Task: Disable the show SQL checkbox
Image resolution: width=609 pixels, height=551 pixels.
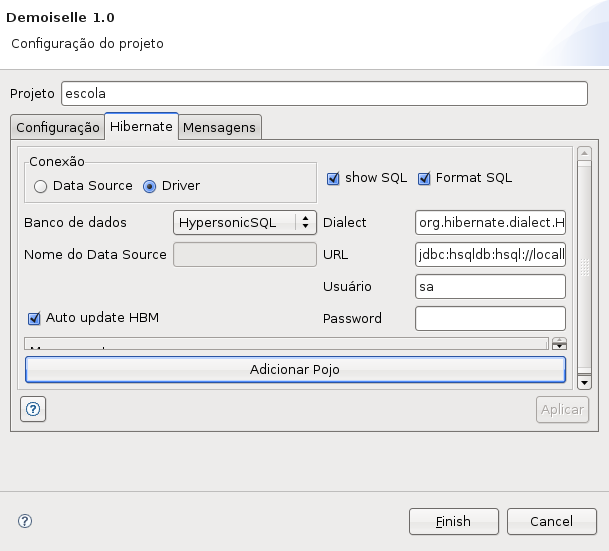Action: pyautogui.click(x=334, y=178)
